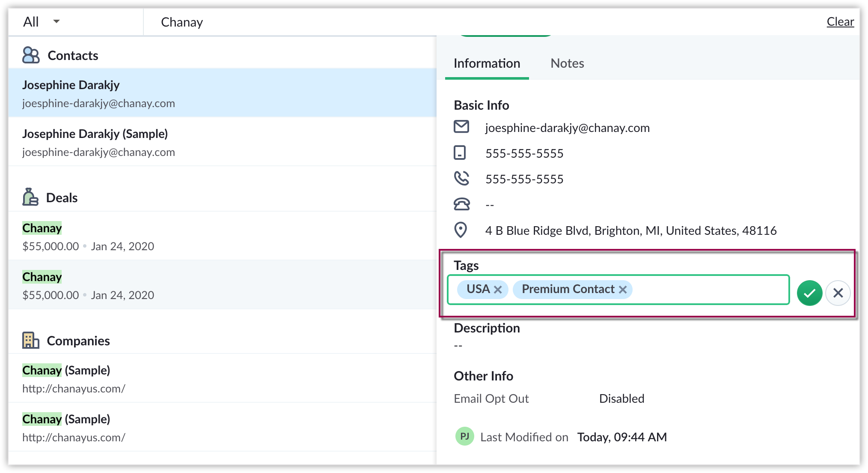
Task: Click the Companies building icon
Action: [31, 341]
